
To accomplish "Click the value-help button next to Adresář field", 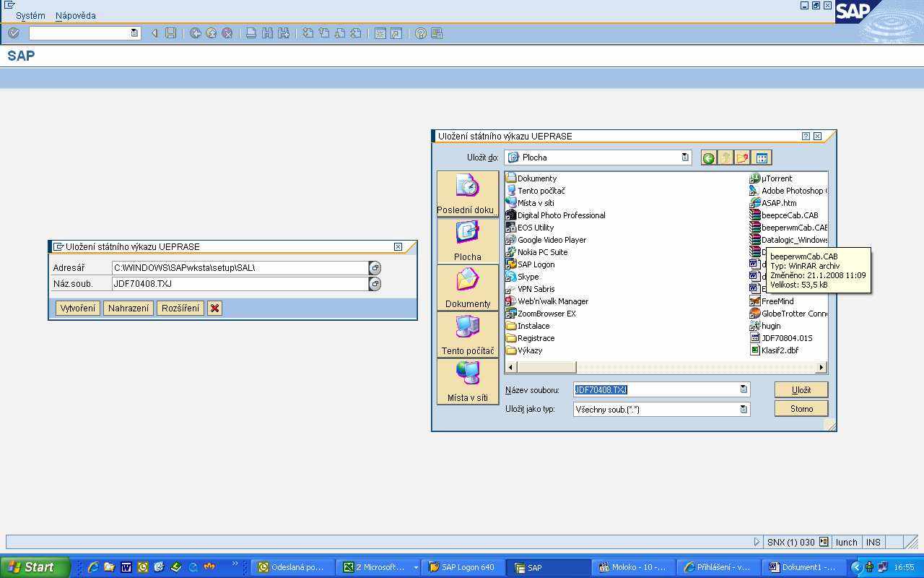I will (375, 268).
